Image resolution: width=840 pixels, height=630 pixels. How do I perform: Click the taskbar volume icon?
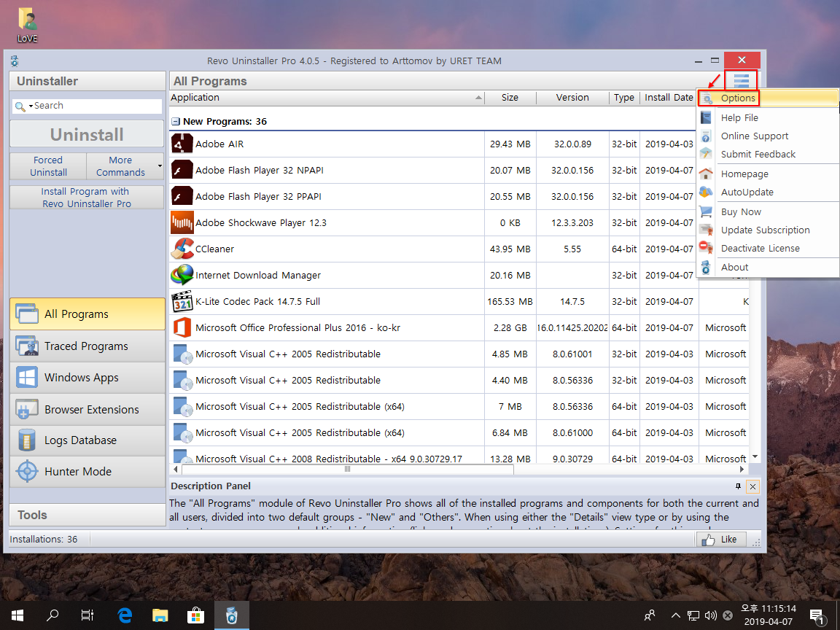(711, 615)
